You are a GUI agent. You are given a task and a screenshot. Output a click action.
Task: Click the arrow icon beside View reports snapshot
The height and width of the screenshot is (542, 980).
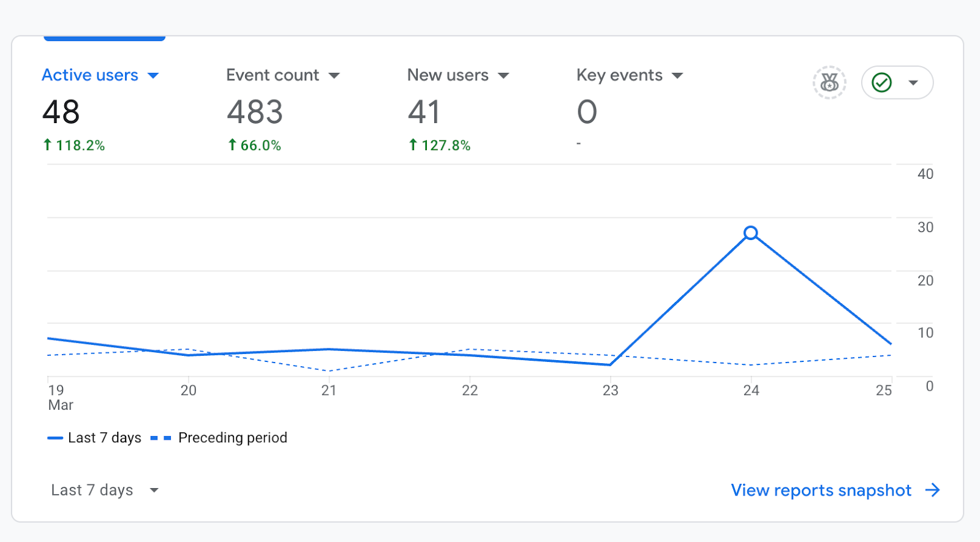[932, 490]
